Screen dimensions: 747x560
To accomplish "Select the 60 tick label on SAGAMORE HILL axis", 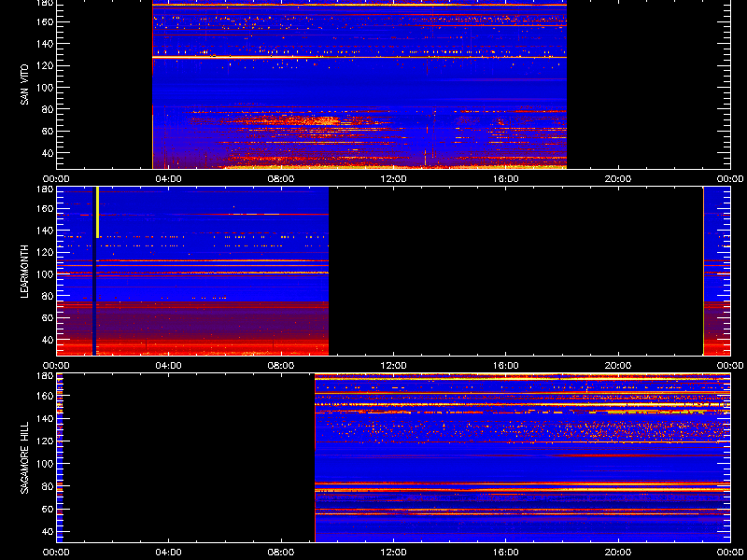I will tap(48, 509).
